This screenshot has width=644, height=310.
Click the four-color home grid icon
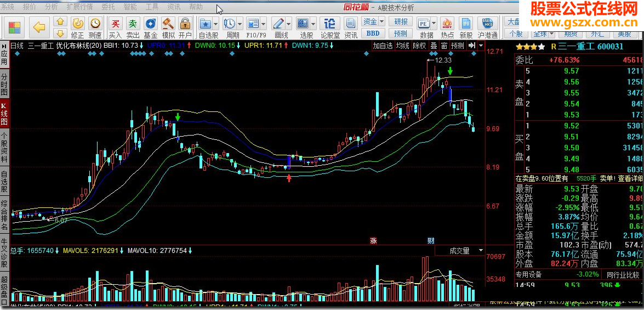[x=14, y=27]
